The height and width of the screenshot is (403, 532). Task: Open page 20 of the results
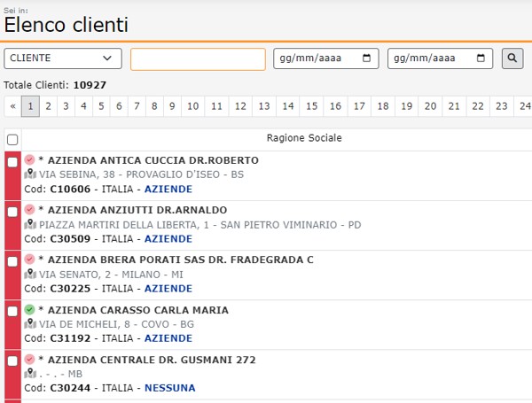429,106
